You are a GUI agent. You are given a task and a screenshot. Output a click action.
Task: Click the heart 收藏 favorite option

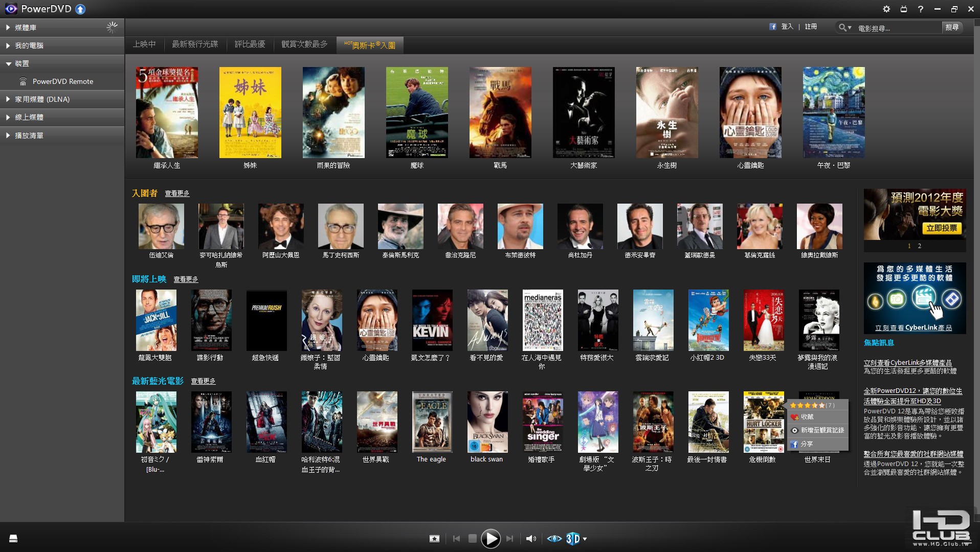pos(807,417)
